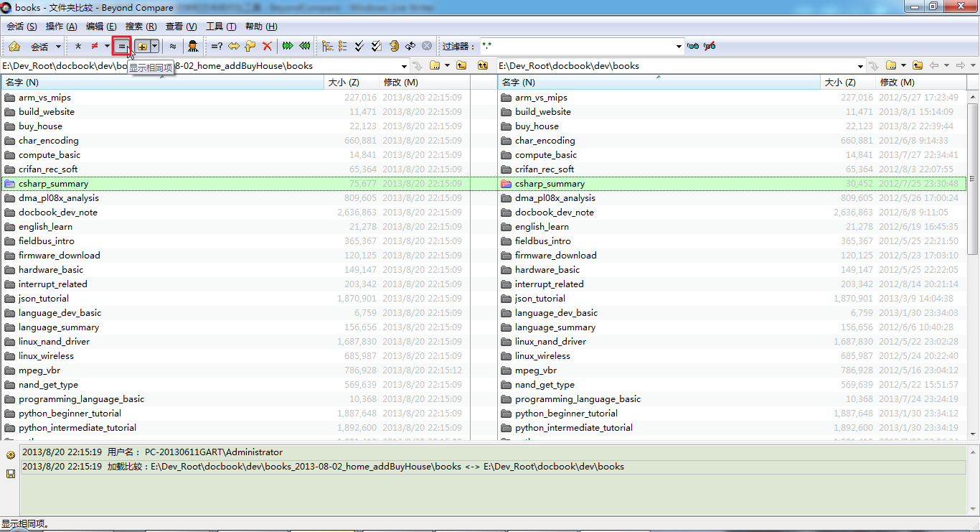
Task: Click the right path field E:\Dev_Root\docbook\dev\books
Action: pyautogui.click(x=677, y=65)
